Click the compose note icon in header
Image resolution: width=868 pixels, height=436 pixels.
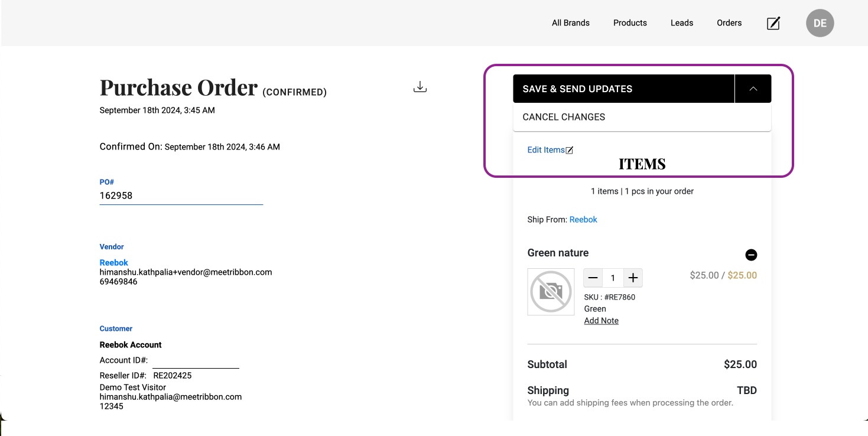(x=773, y=23)
